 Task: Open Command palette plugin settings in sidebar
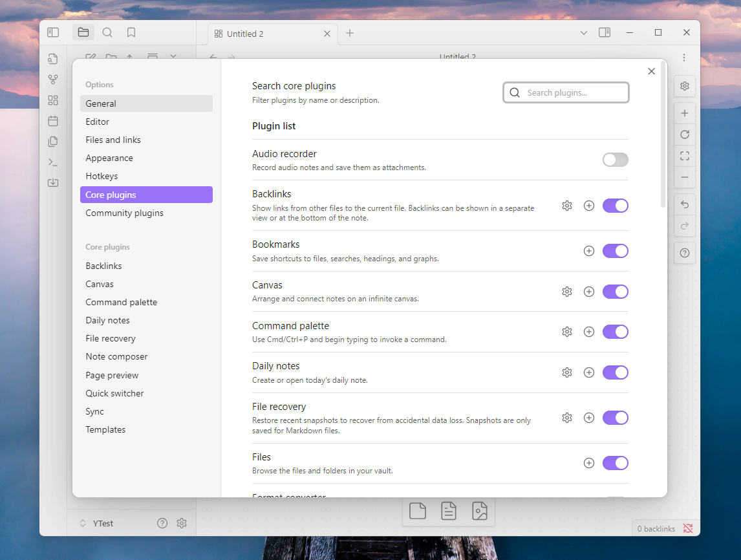click(147, 303)
